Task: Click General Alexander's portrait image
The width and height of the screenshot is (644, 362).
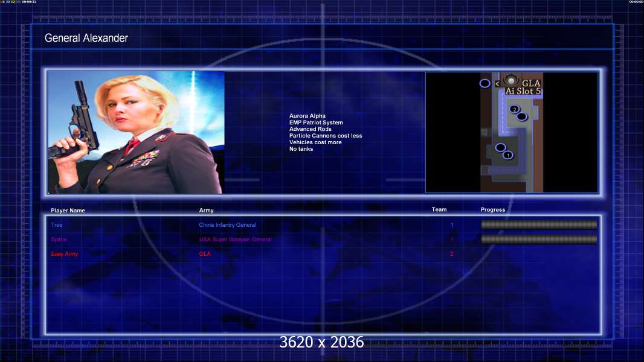Action: (136, 132)
